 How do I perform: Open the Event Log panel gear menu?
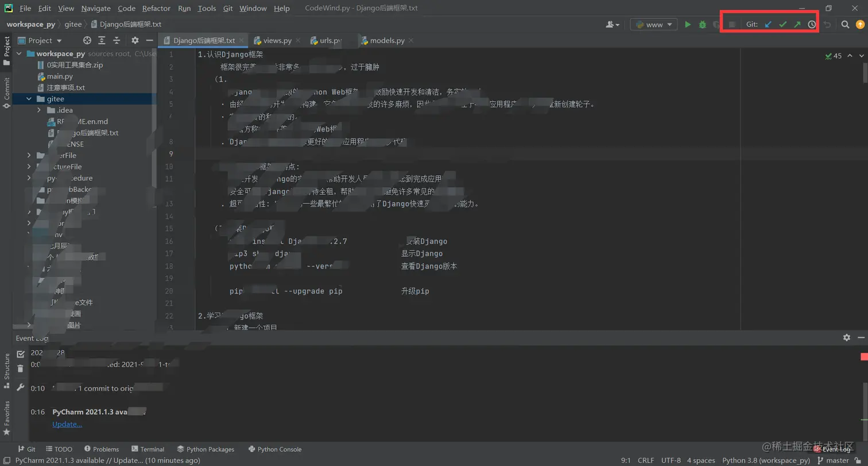[x=846, y=338]
